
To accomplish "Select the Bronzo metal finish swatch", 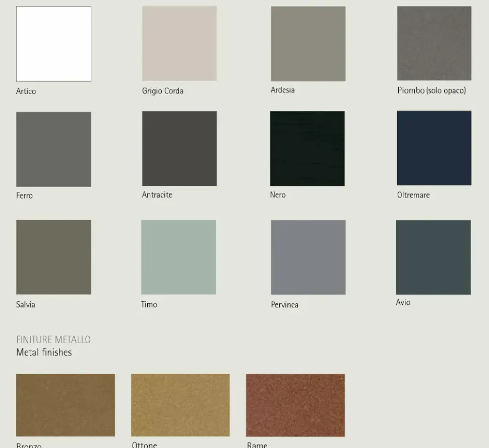I will pos(66,405).
